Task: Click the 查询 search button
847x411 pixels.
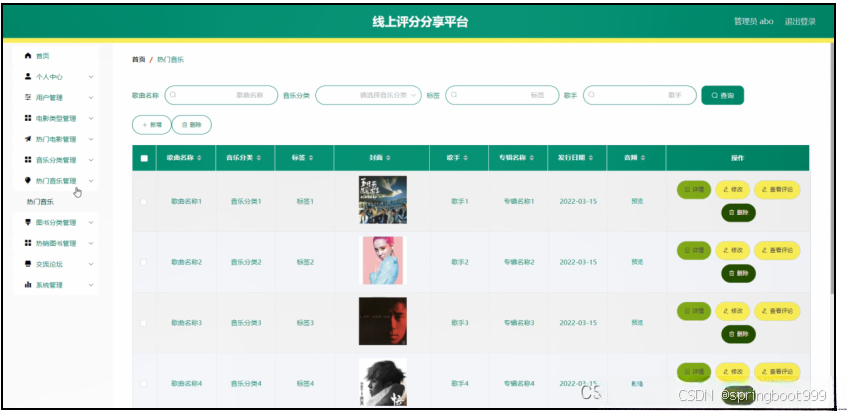Action: [722, 95]
